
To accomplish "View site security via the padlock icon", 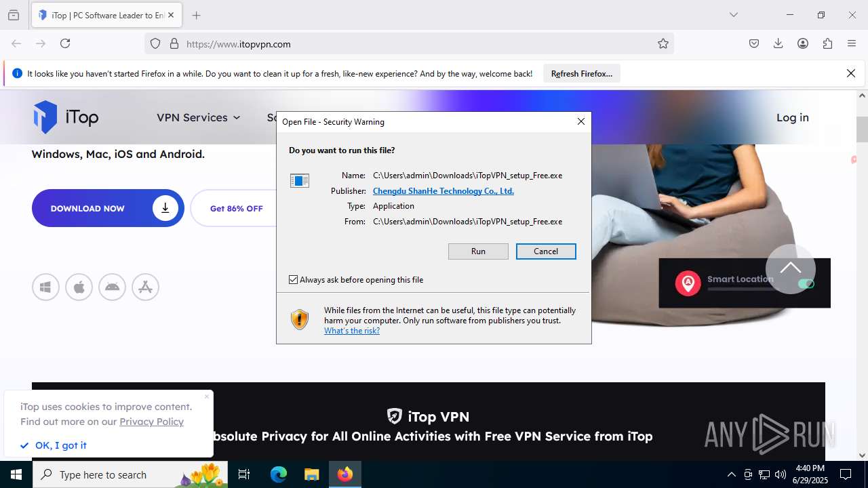I will pyautogui.click(x=174, y=43).
